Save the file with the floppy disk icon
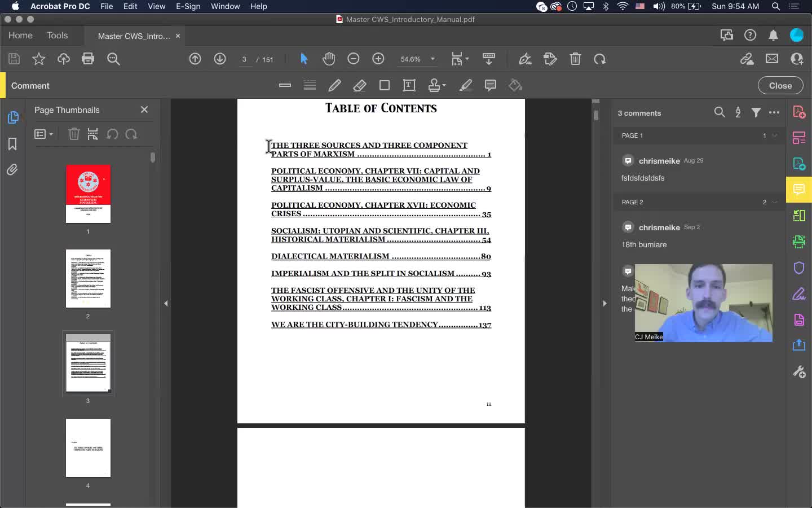This screenshot has height=508, width=812. point(14,59)
